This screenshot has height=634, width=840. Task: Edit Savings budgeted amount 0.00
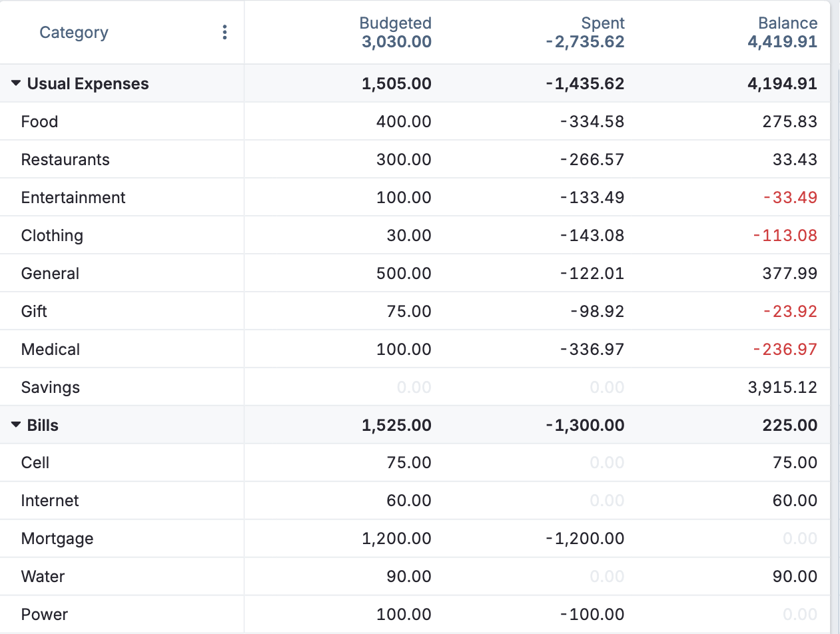414,388
